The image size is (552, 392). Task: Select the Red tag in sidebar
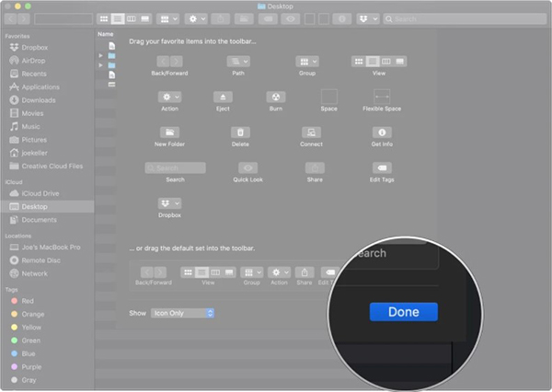pyautogui.click(x=28, y=301)
